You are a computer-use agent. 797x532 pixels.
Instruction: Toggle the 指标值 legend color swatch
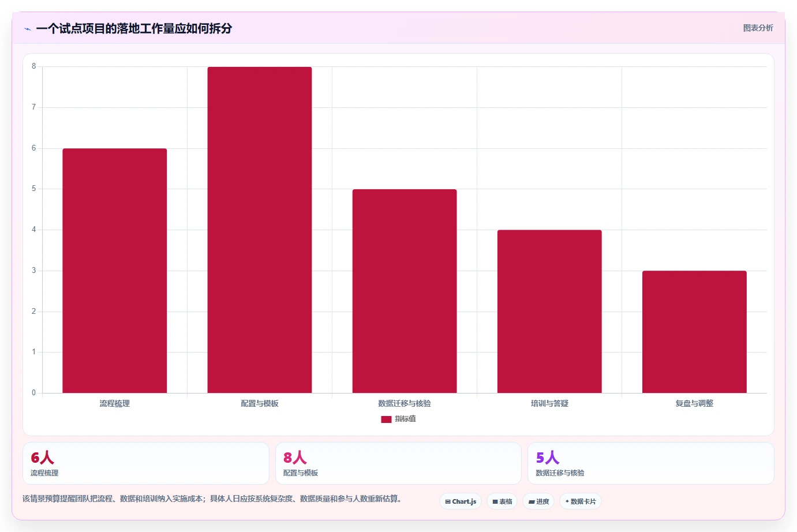tap(386, 419)
